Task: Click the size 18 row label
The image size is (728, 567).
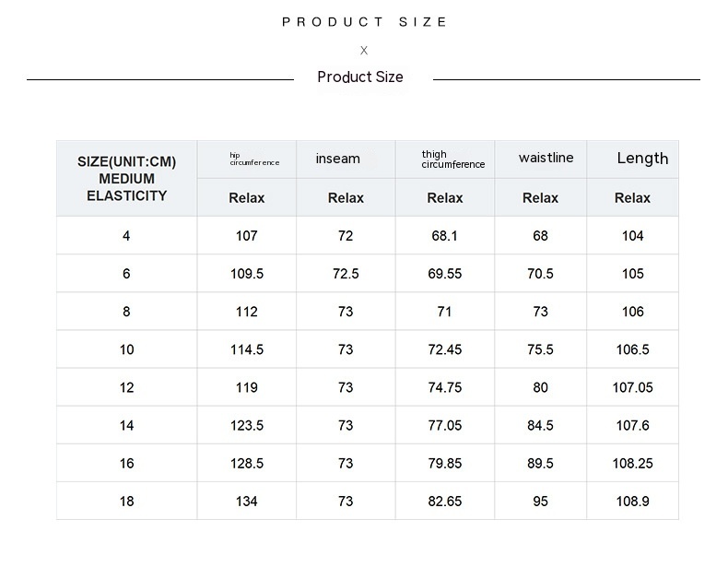Action: click(126, 502)
